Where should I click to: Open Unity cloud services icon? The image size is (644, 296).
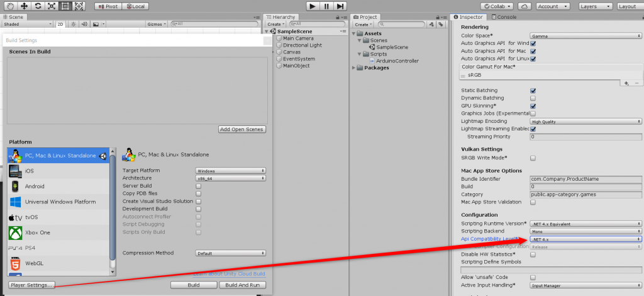525,6
